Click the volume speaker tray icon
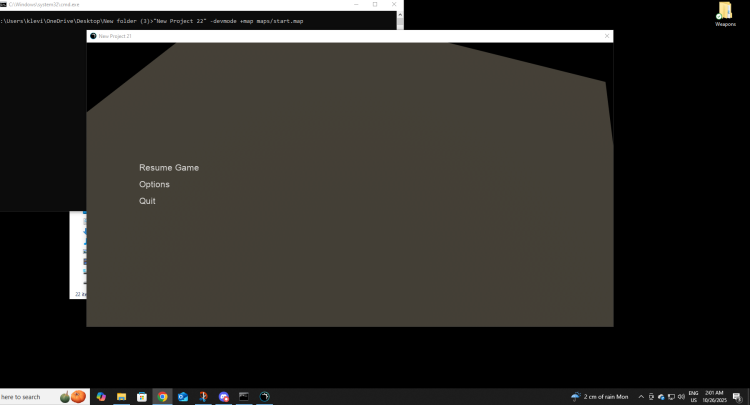 pos(681,396)
